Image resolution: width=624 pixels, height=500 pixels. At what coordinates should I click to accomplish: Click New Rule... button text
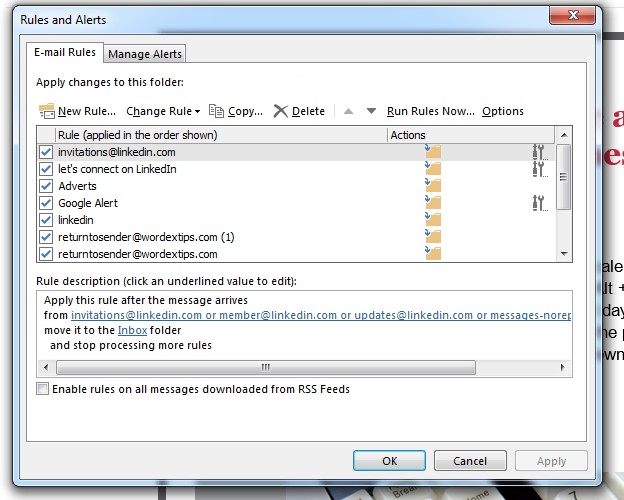(87, 111)
